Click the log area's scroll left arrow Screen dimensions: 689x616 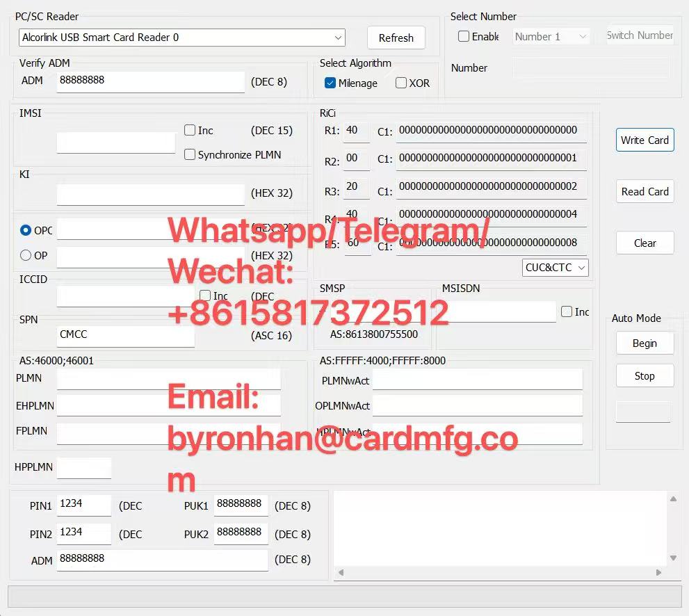(x=341, y=572)
